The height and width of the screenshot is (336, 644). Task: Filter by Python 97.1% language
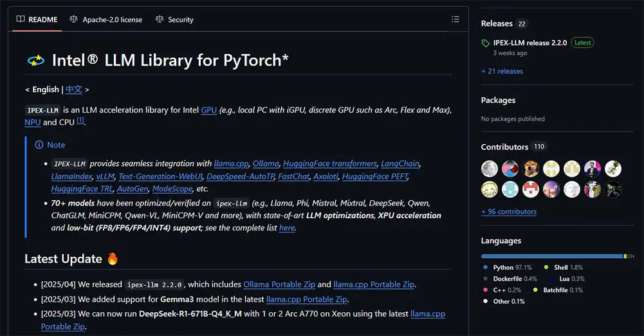[508, 267]
